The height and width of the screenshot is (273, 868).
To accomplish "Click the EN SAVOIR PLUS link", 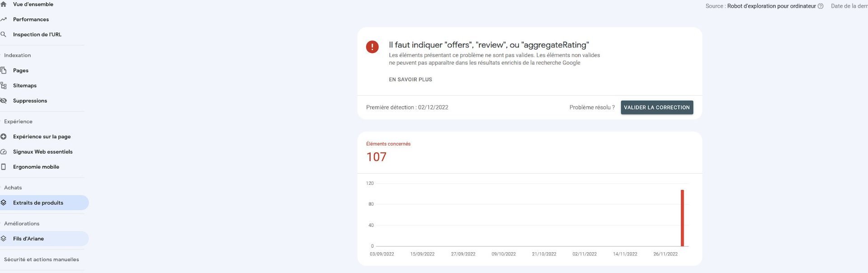I will (x=410, y=80).
